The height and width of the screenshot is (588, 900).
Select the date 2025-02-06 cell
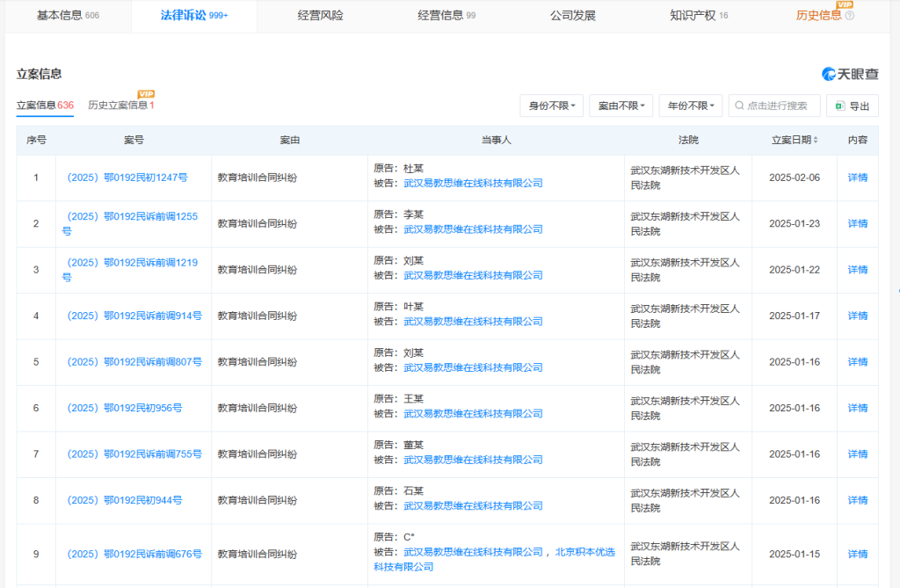pyautogui.click(x=795, y=178)
